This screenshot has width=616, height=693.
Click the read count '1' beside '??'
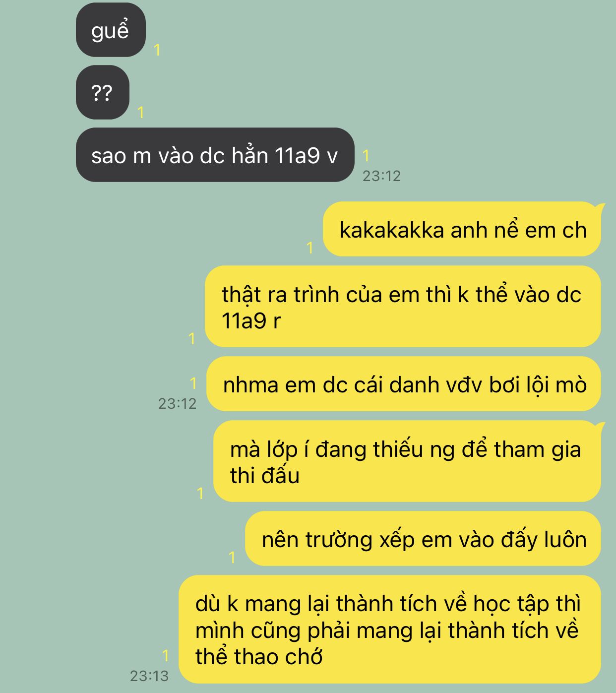click(x=141, y=113)
